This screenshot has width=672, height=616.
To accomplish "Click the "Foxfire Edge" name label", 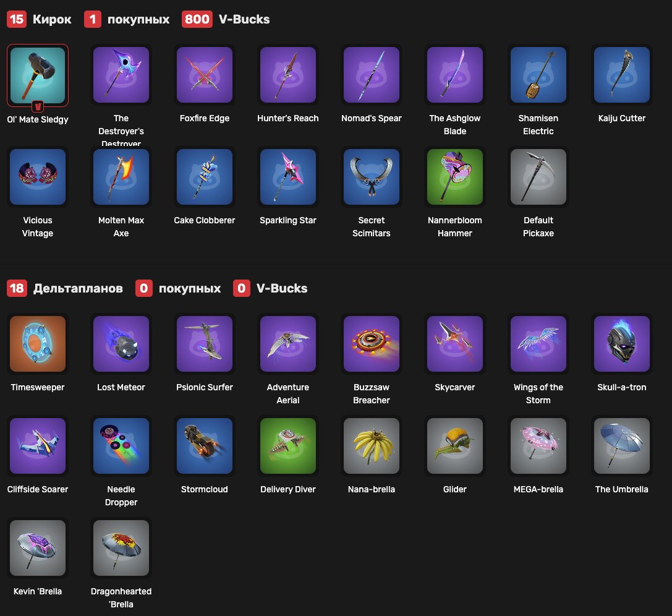I will (205, 118).
